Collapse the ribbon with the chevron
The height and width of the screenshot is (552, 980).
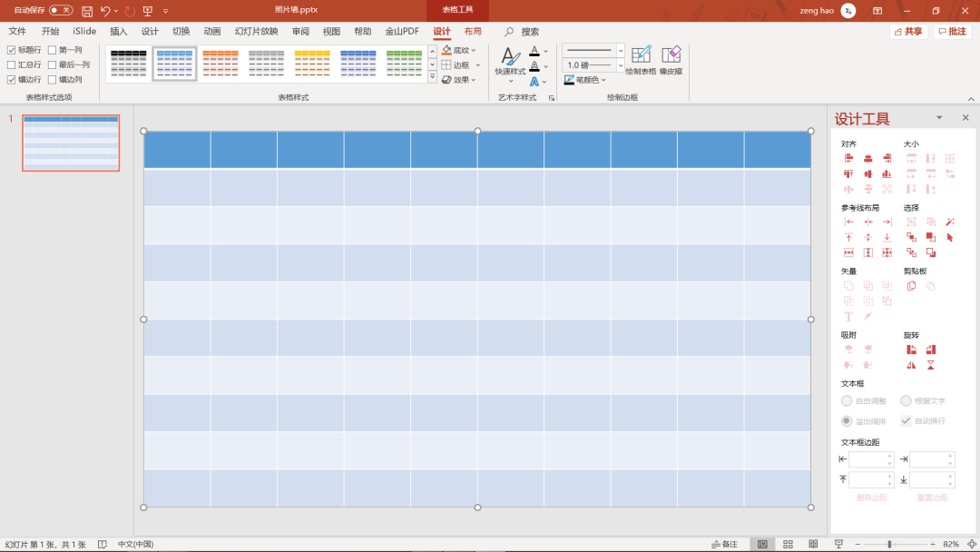pos(971,99)
